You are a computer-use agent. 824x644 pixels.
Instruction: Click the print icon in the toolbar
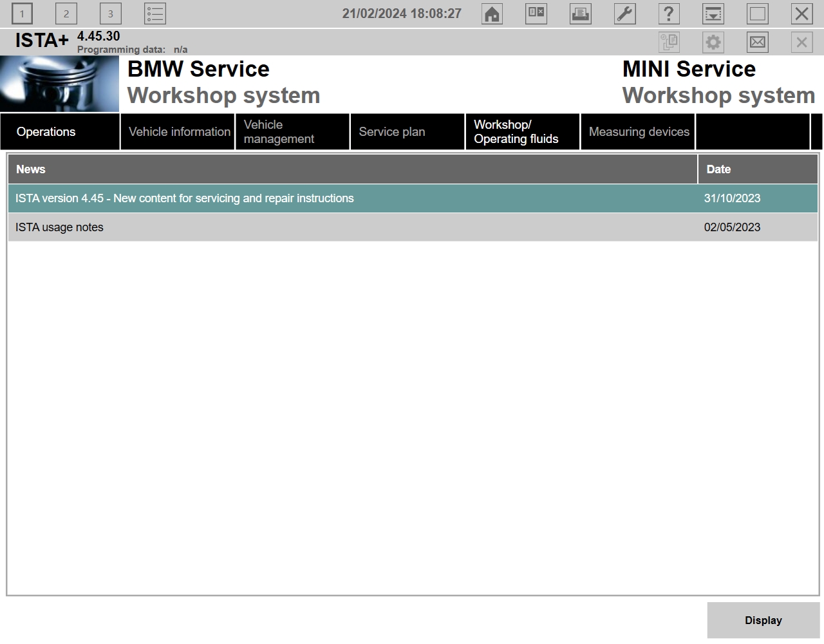click(x=580, y=13)
